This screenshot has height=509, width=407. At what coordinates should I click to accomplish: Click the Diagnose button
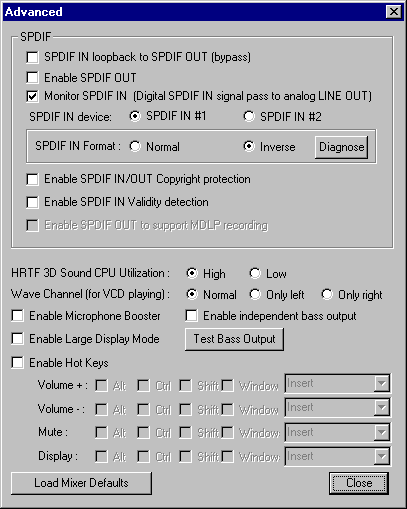pos(342,147)
